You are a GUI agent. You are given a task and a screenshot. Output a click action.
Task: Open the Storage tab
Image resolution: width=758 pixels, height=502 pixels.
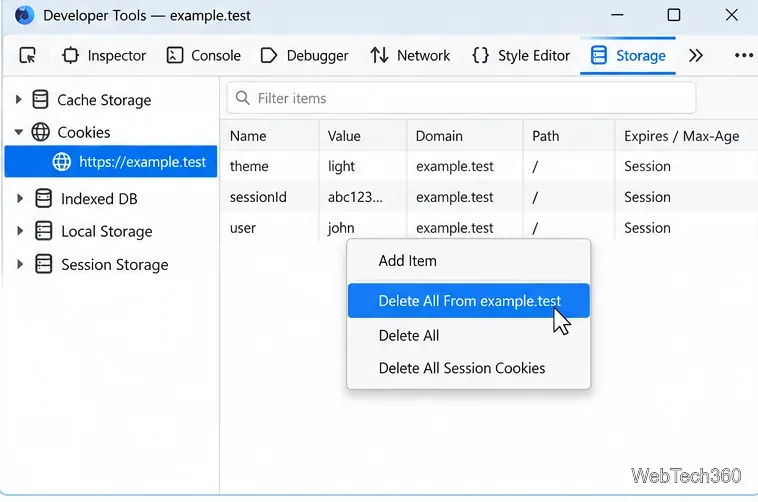[627, 56]
